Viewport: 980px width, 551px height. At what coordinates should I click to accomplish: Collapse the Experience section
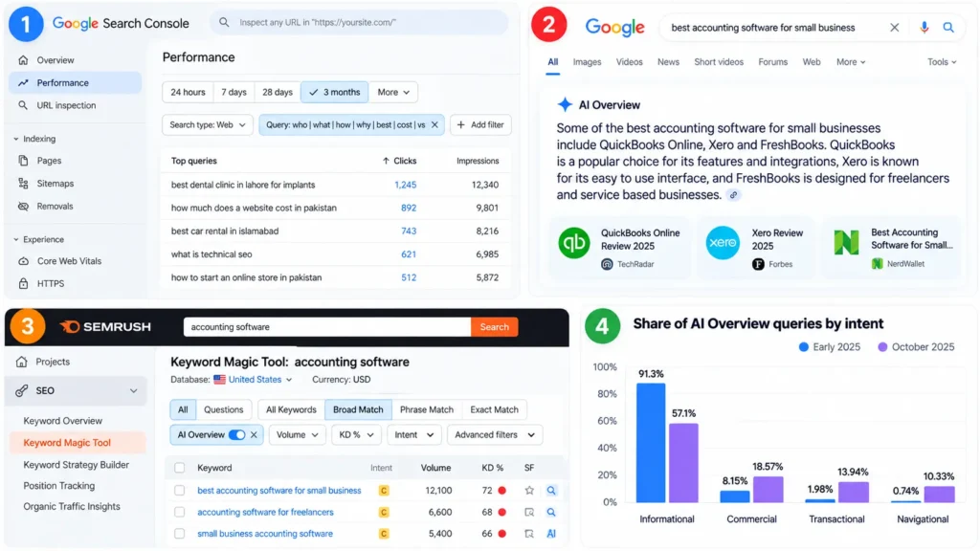pyautogui.click(x=38, y=239)
